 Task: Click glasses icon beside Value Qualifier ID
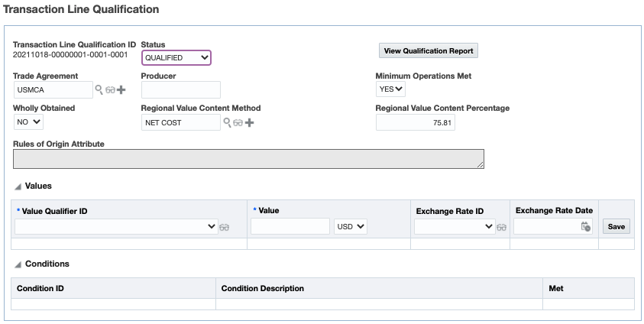coord(224,227)
